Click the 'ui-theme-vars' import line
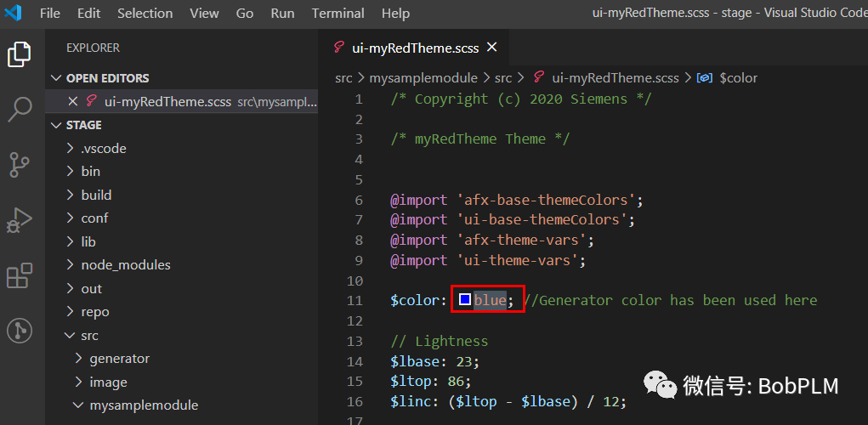 488,260
